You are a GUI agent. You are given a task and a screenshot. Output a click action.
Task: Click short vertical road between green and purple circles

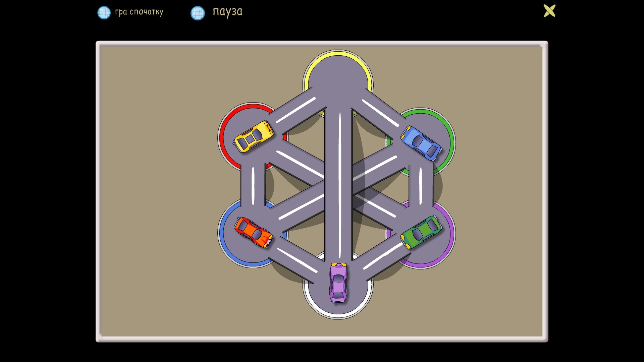pos(421,185)
